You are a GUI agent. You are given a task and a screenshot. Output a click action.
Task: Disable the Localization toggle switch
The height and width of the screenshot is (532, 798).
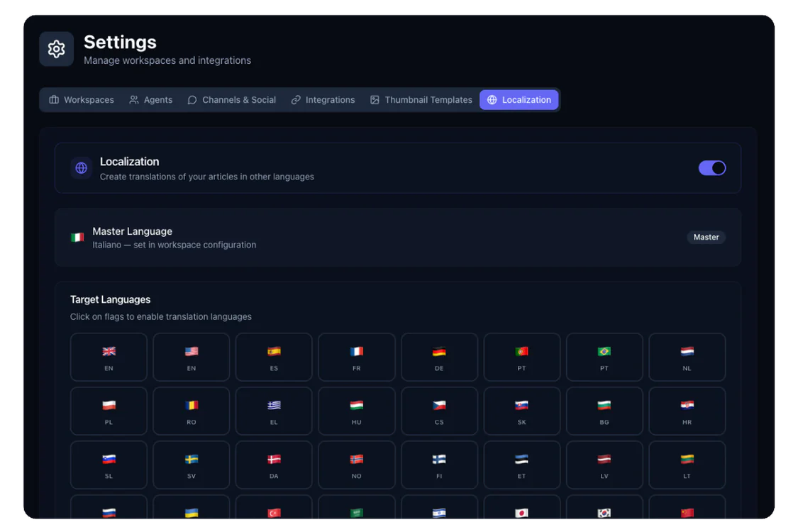click(711, 168)
